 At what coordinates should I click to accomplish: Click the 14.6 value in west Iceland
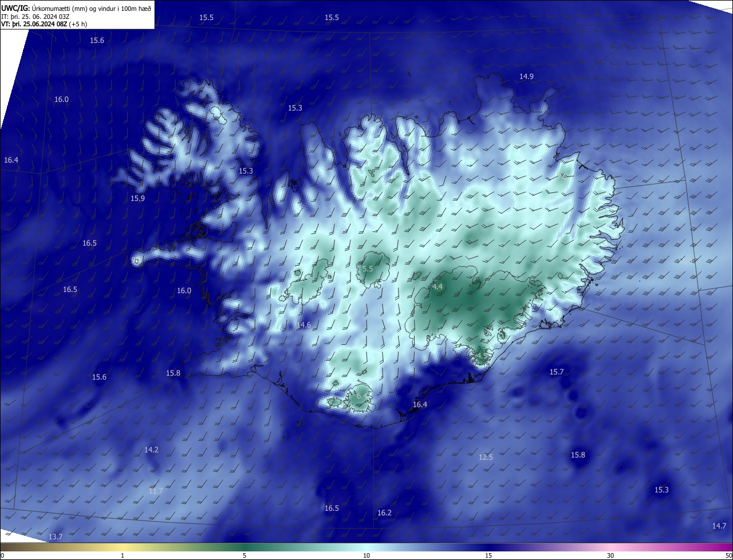point(304,325)
